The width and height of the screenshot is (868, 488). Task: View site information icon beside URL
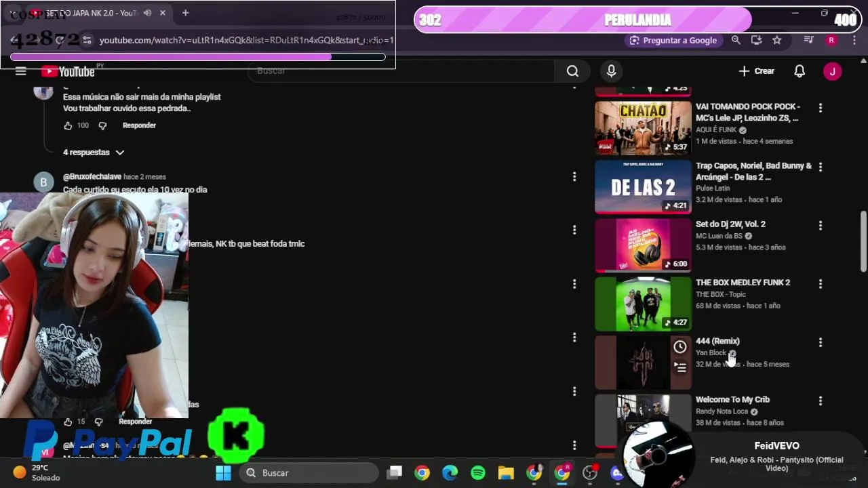pos(87,40)
